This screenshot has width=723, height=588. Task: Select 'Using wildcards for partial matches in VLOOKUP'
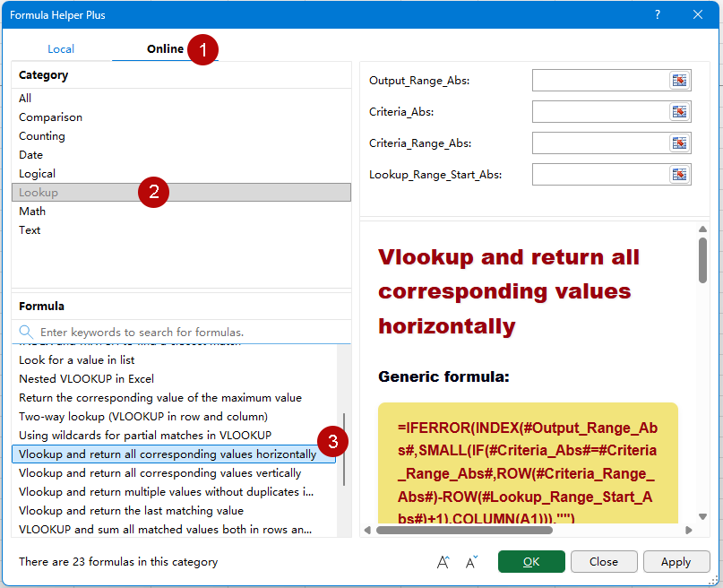coord(175,436)
